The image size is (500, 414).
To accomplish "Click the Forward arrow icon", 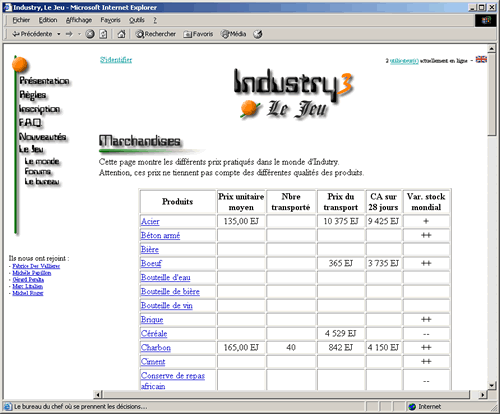I will pyautogui.click(x=69, y=34).
